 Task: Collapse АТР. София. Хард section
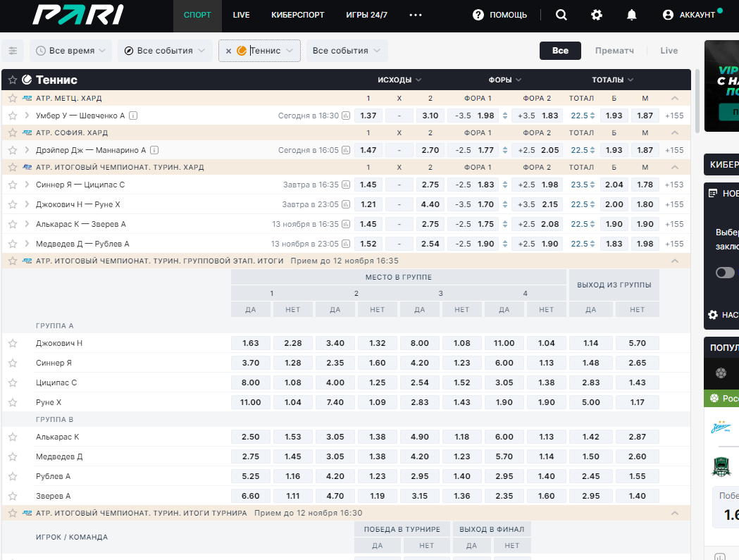[674, 132]
